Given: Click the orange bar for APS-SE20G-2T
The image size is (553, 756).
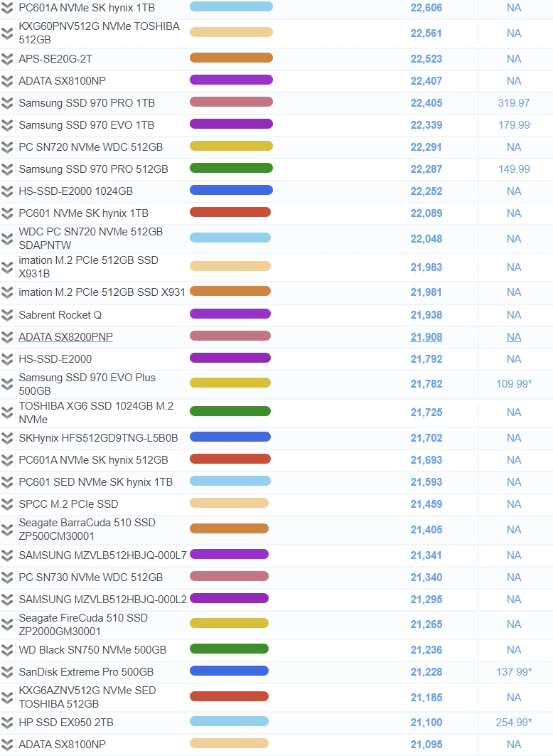Looking at the screenshot, I should coord(231,58).
